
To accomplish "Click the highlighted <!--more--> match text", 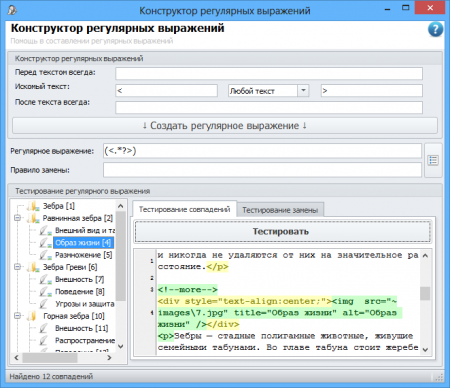I will 187,289.
